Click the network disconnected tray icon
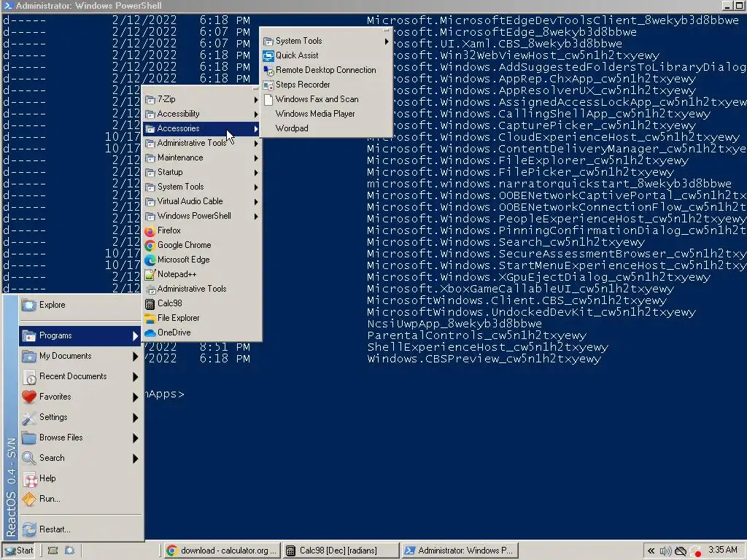The height and width of the screenshot is (560, 747). coord(681,551)
